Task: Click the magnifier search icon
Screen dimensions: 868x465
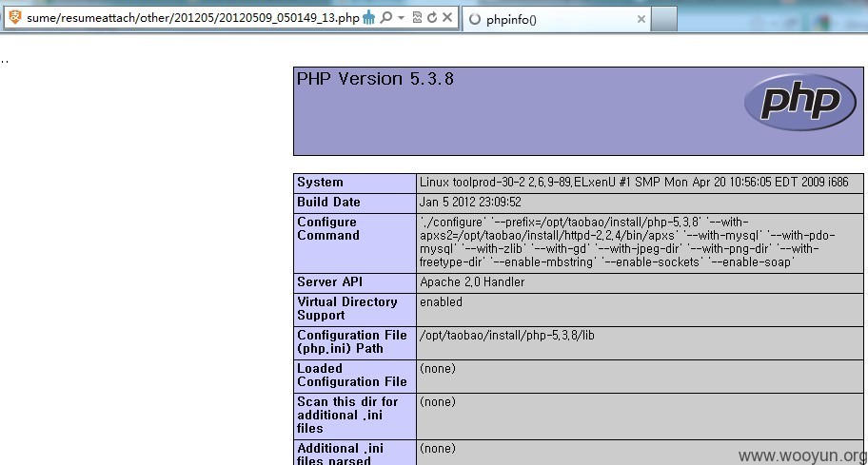Action: click(385, 18)
